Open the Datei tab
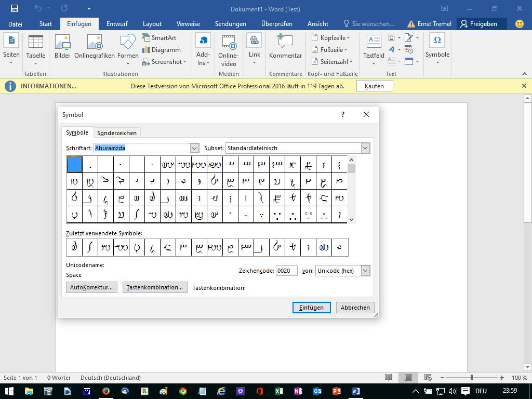532x399 pixels. coord(15,24)
